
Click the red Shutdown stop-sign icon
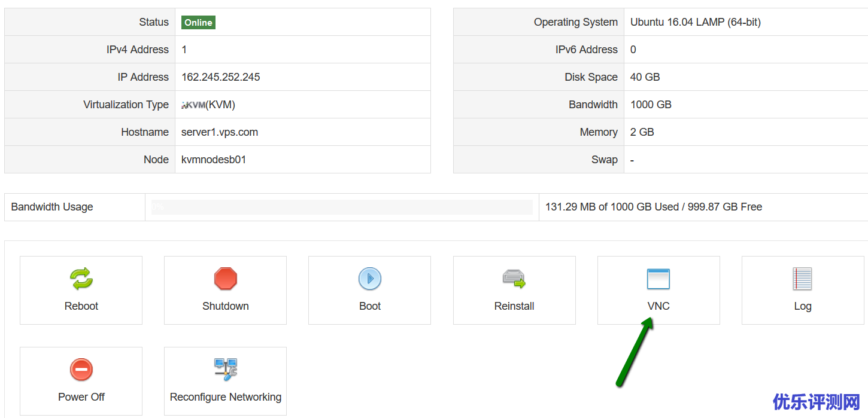(x=226, y=279)
